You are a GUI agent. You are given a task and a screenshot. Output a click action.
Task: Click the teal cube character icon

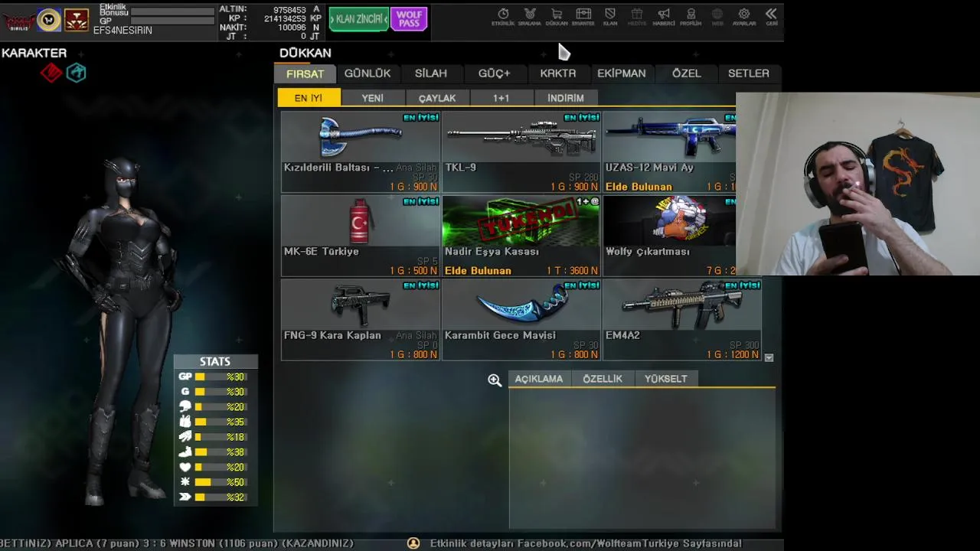click(76, 73)
